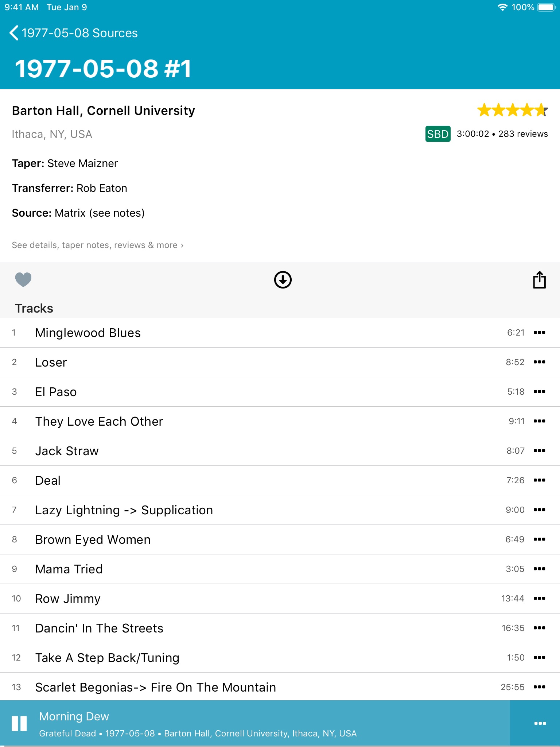Open the Morning Dew now-playing title
This screenshot has height=747, width=560.
pos(74,716)
